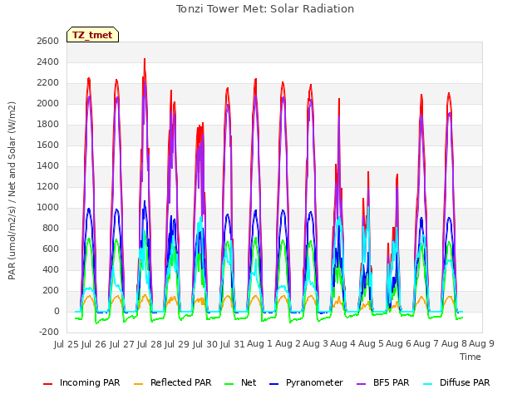This screenshot has height=399, width=532.
Task: Click the chart title 'Tonzi Tower Met: Solar Radiation'
Action: point(265,9)
